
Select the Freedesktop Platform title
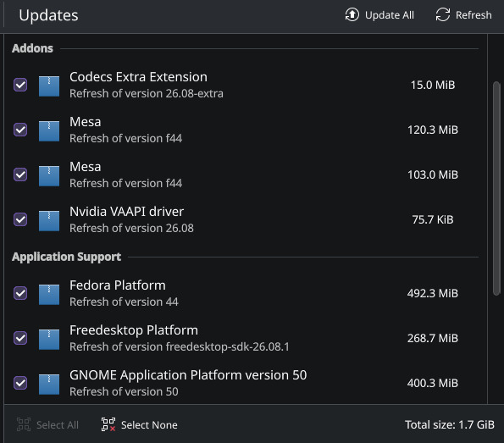(x=134, y=330)
